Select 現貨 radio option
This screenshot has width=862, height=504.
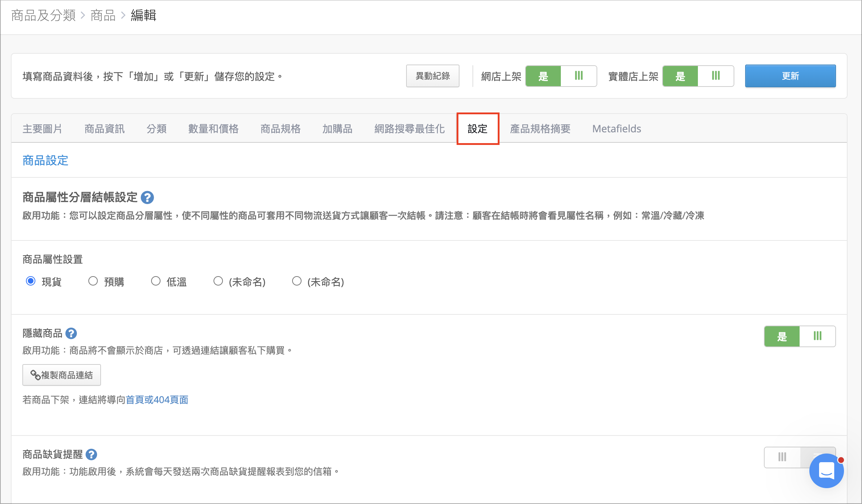(x=31, y=281)
